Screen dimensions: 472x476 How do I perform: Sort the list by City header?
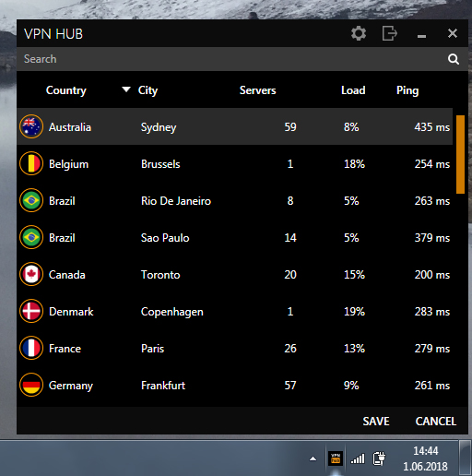pos(147,90)
